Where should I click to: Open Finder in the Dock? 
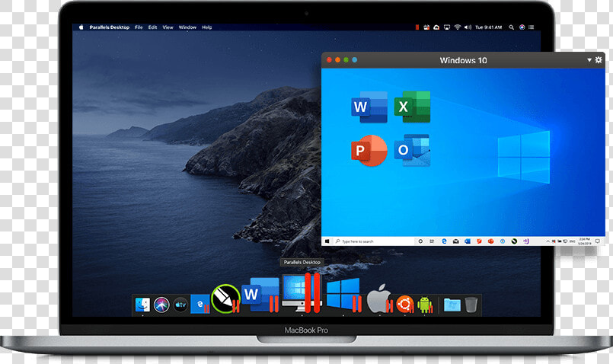pyautogui.click(x=142, y=305)
